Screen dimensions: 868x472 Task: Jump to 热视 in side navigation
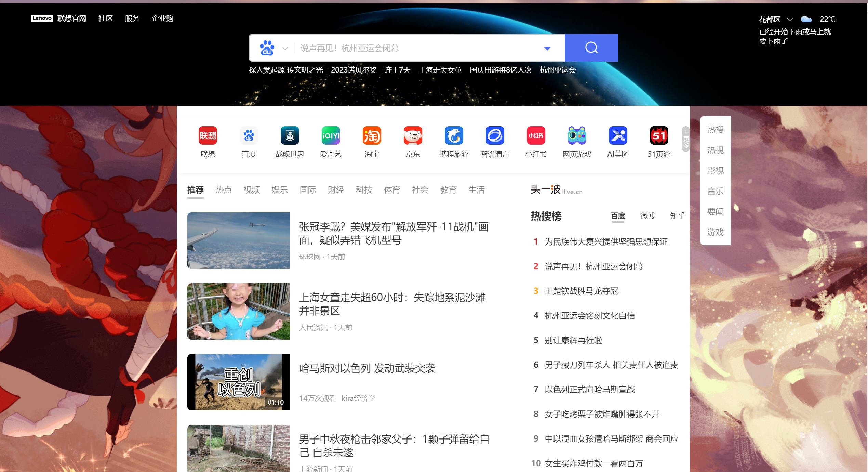coord(715,150)
